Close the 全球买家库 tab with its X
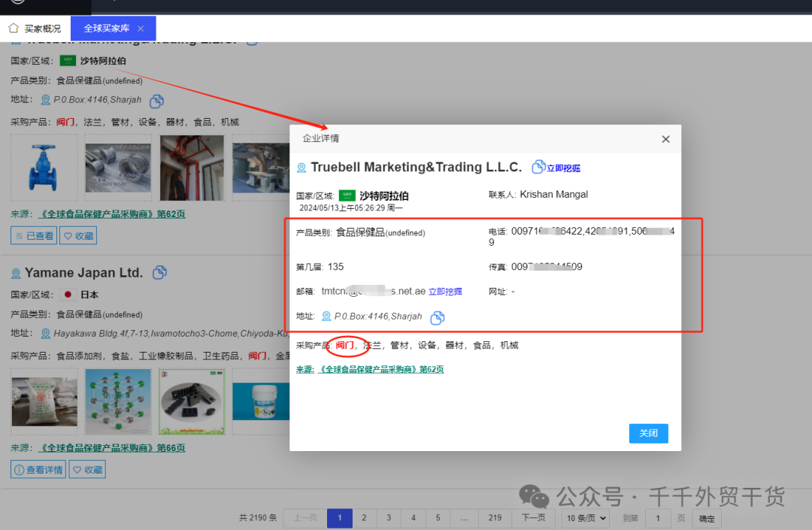Screen dimensions: 812x530 [x=141, y=29]
